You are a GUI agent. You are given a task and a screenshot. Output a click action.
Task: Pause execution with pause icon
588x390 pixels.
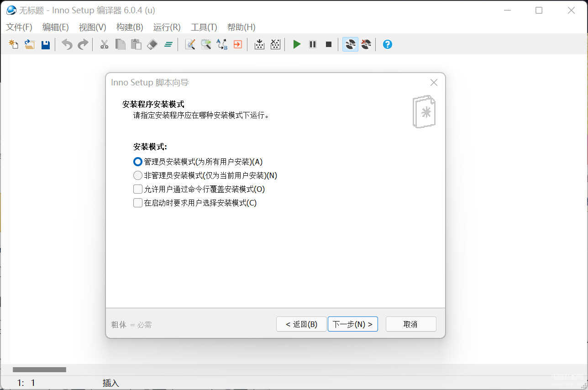tap(313, 44)
